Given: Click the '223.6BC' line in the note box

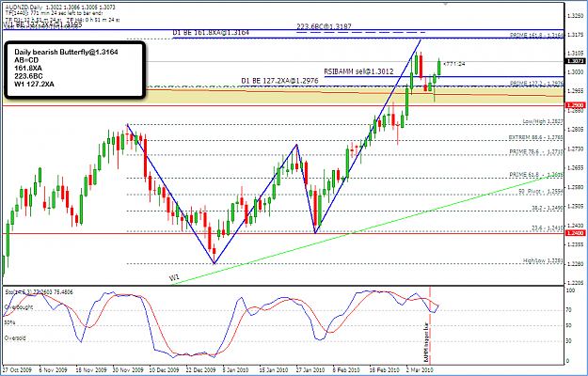Looking at the screenshot, I should [x=28, y=76].
